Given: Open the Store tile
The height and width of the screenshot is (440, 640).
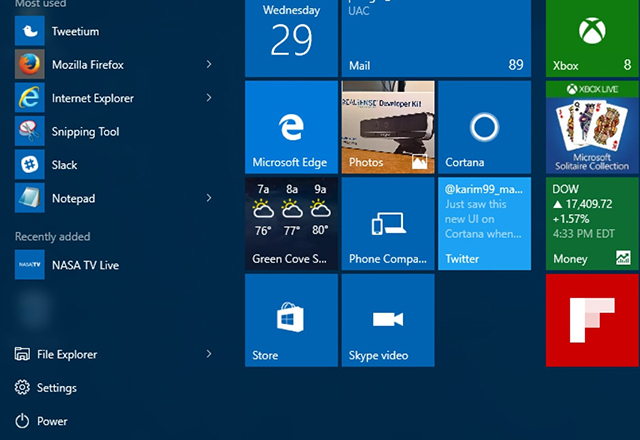Looking at the screenshot, I should [x=291, y=320].
